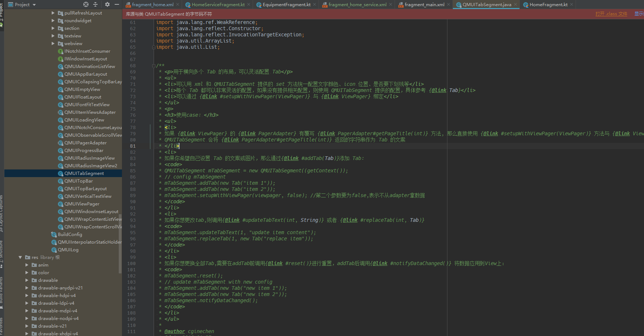
Task: Activate Scroll from Source crosshair in Project toolbar
Action: [86, 4]
